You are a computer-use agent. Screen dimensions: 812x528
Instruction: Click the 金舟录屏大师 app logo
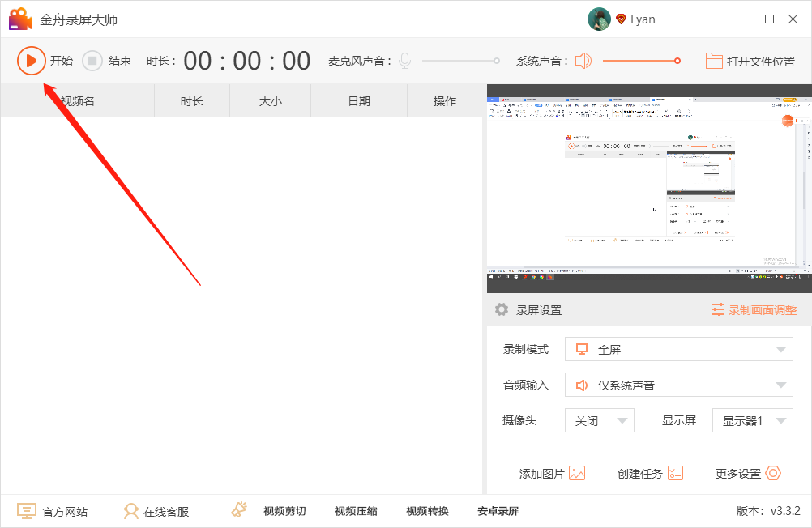pyautogui.click(x=20, y=19)
